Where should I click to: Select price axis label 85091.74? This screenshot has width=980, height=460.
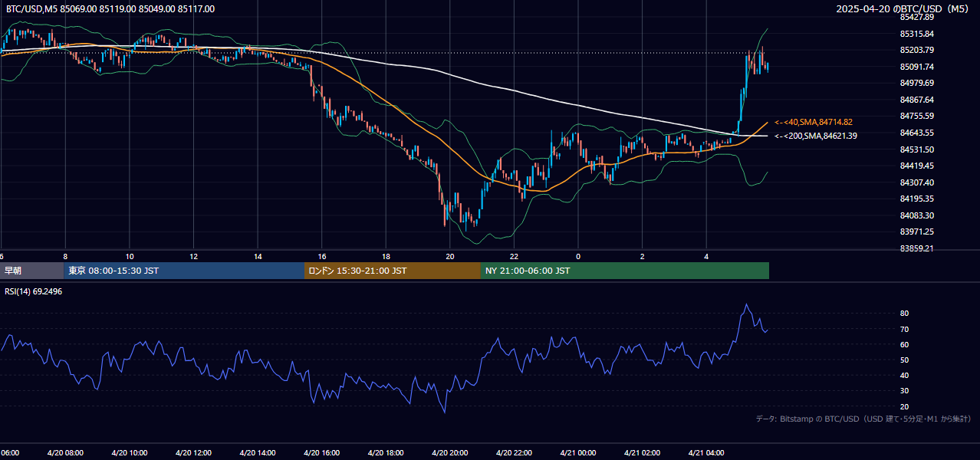916,67
